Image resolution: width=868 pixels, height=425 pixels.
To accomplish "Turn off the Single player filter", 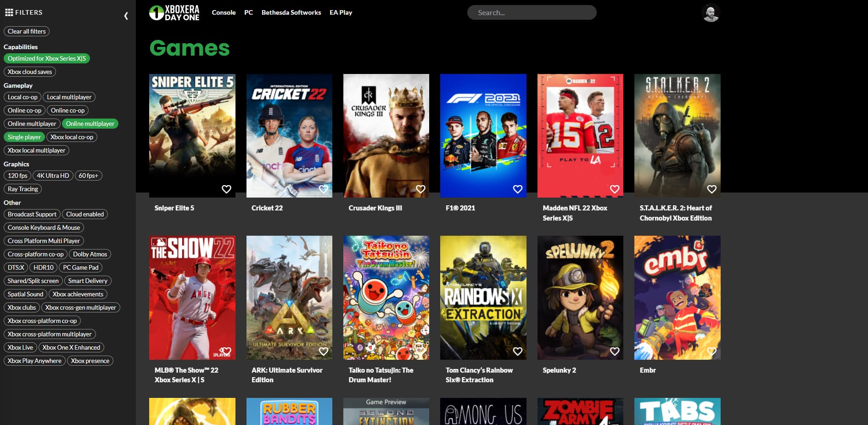I will pos(24,137).
